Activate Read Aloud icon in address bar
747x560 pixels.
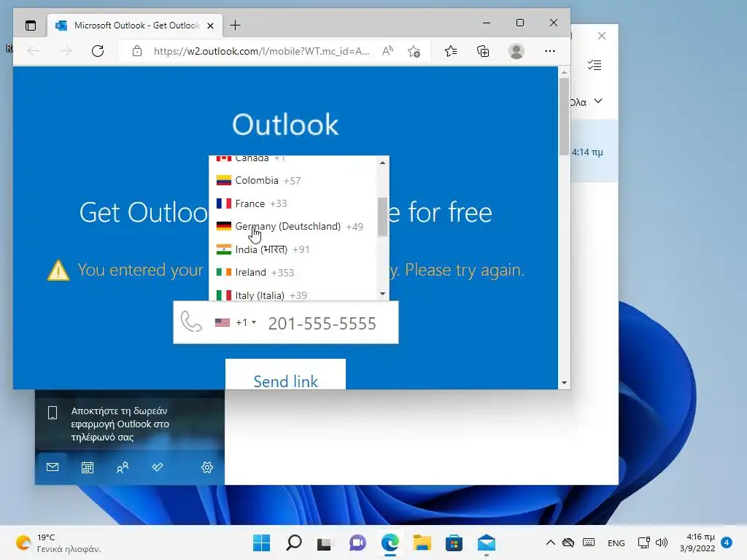[388, 51]
